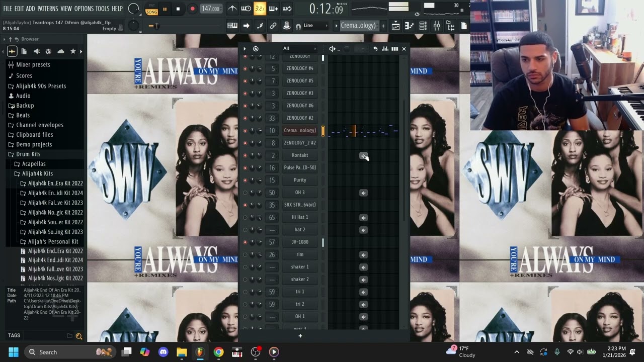
Task: Collapse the Alijah4k Kits folder
Action: tap(37, 173)
